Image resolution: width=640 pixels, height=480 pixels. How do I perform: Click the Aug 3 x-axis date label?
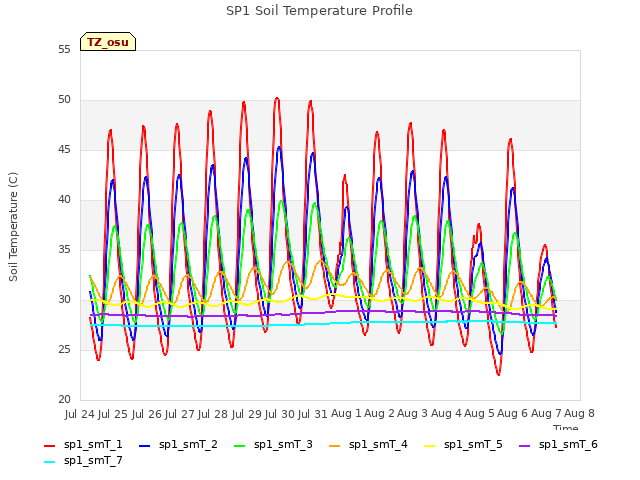coord(413,414)
